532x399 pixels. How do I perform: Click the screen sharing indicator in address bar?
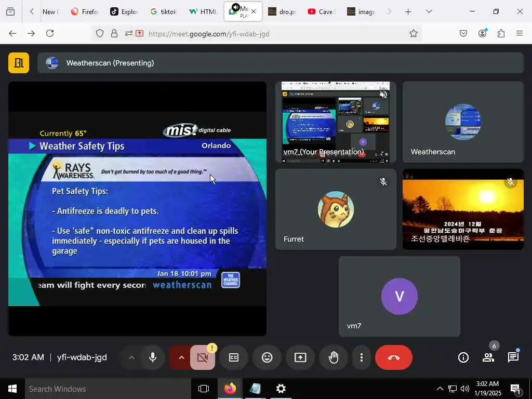(139, 33)
